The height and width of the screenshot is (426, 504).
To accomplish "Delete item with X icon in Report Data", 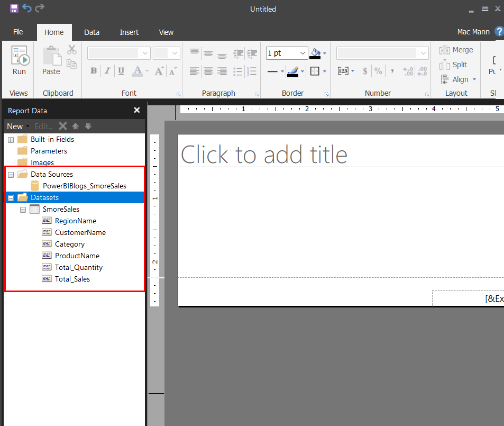I will 63,126.
